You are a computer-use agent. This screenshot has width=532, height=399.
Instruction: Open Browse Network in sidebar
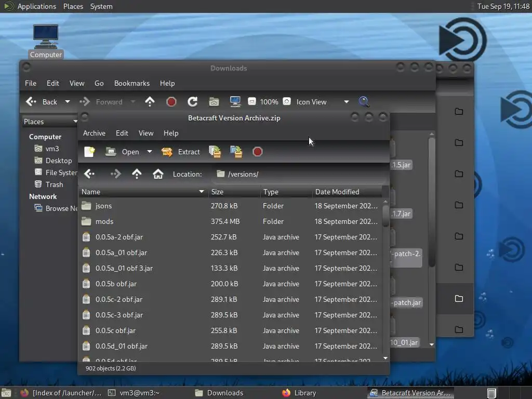point(56,208)
